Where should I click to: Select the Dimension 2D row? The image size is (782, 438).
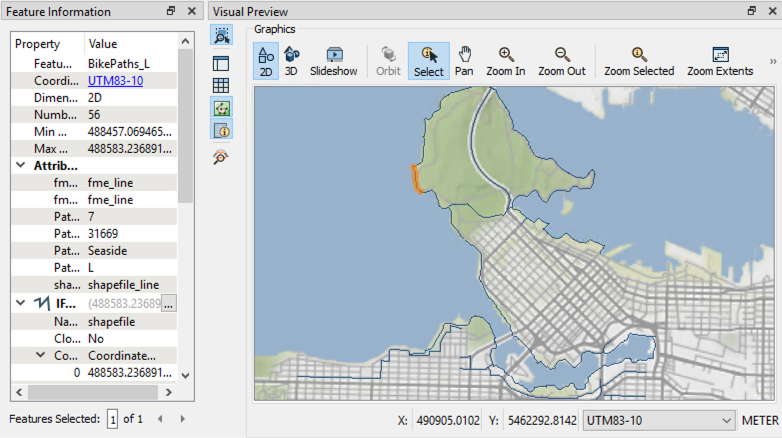[94, 98]
